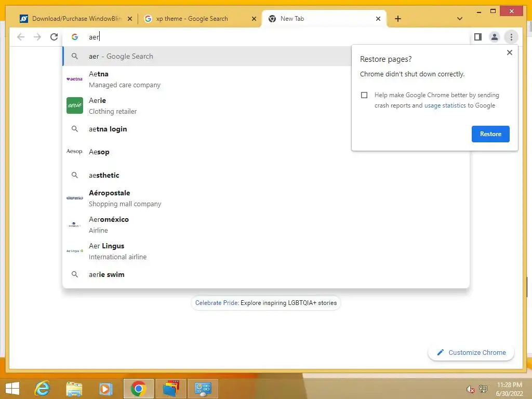Viewport: 532px width, 399px height.
Task: Click the muted volume tray icon
Action: tap(470, 389)
